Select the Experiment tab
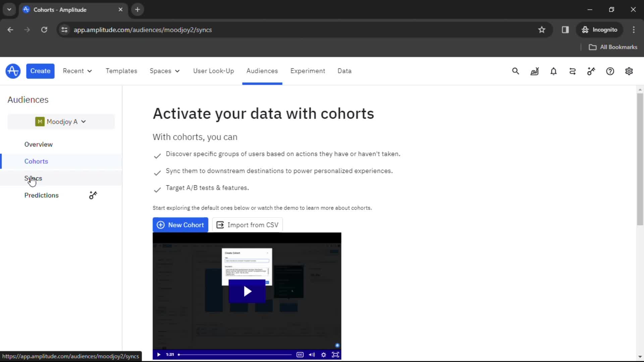Screen dimensions: 644x362 tap(307, 71)
